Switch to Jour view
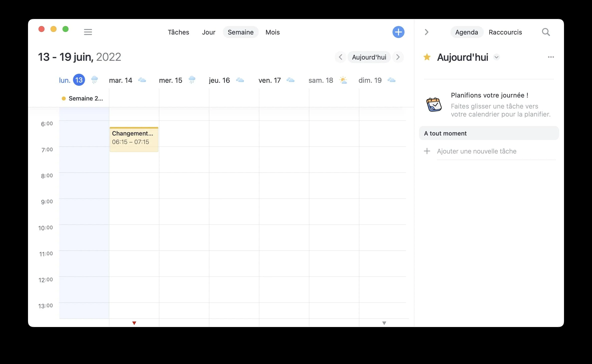 point(208,32)
